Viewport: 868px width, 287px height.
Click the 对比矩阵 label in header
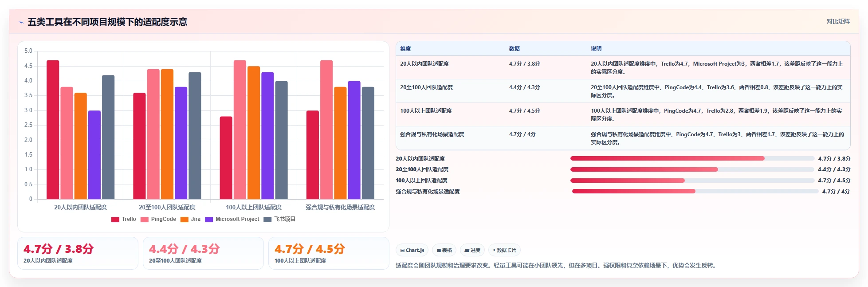(838, 21)
